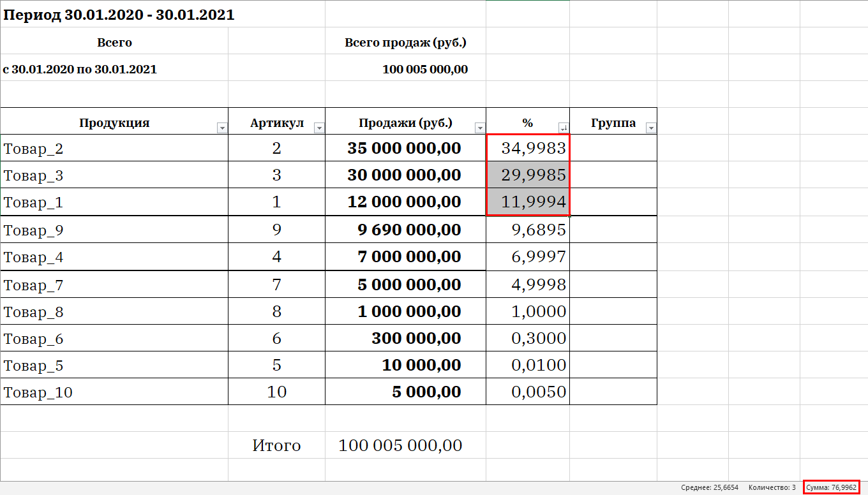Open the % column sort filter button
868x495 pixels.
pos(564,128)
